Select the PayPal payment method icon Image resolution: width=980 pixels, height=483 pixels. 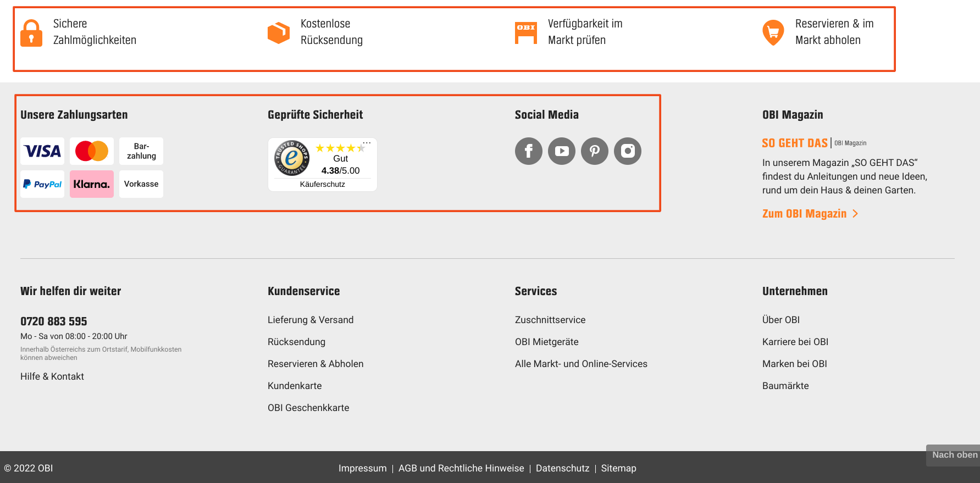(42, 184)
